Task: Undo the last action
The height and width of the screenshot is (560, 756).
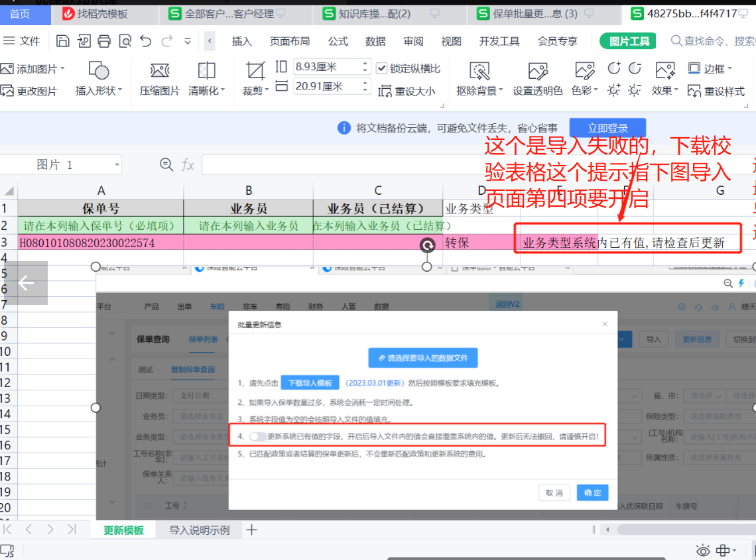Action: [x=146, y=41]
